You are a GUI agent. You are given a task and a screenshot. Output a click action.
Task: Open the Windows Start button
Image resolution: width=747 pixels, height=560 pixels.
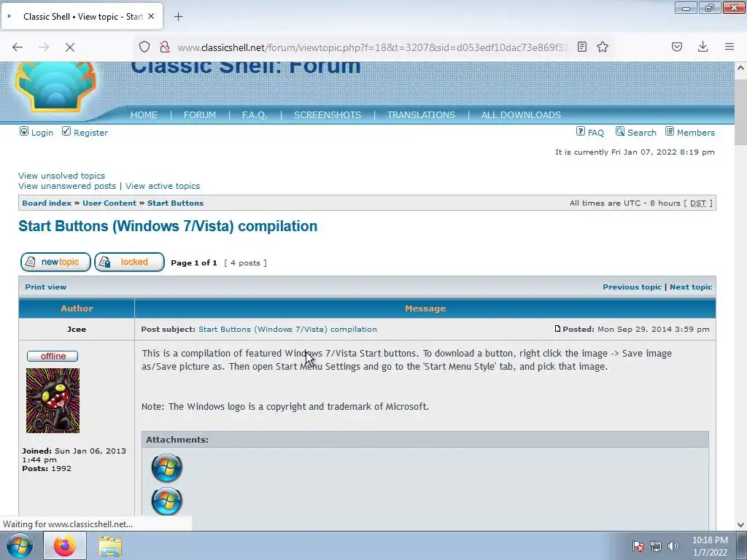20,545
